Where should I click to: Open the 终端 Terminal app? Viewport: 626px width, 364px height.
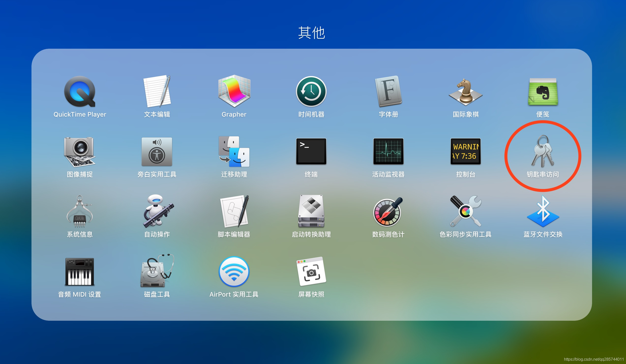coord(311,152)
